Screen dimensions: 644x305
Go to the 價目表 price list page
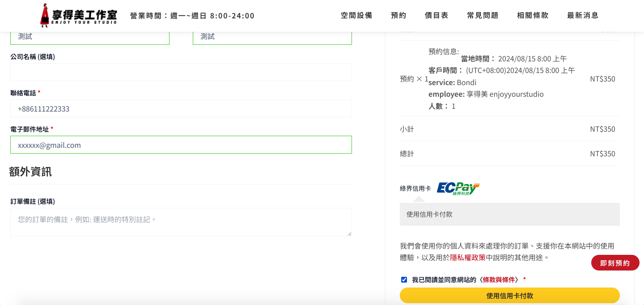point(436,15)
